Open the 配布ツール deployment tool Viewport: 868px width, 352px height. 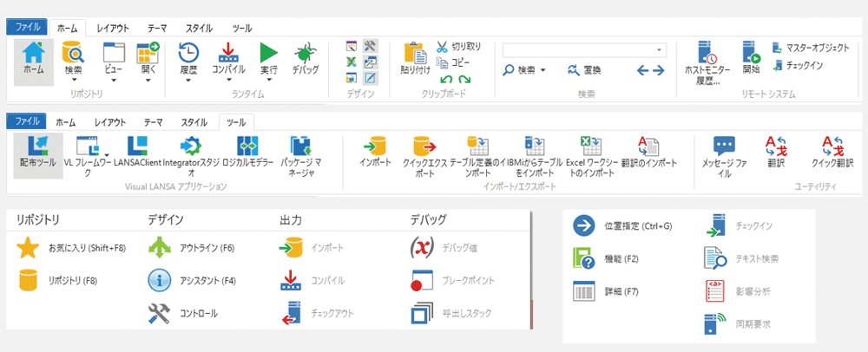click(x=36, y=146)
